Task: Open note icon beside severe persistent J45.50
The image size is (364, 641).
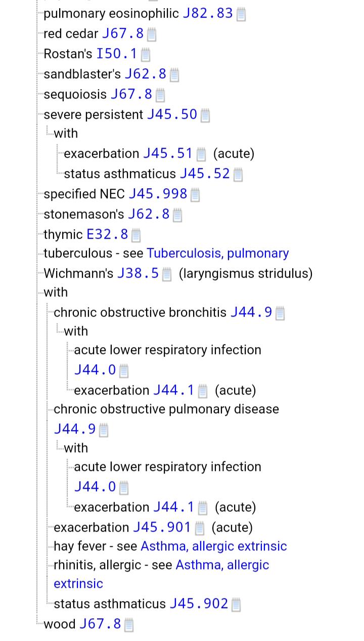Action: 205,115
